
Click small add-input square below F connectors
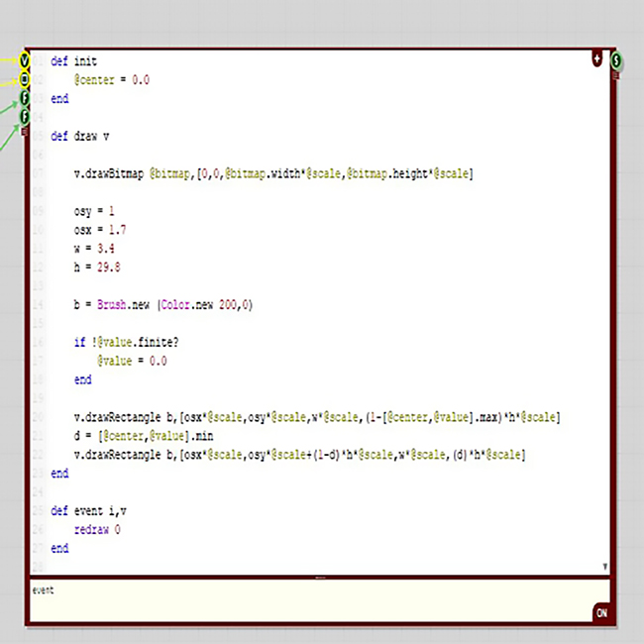pyautogui.click(x=25, y=130)
